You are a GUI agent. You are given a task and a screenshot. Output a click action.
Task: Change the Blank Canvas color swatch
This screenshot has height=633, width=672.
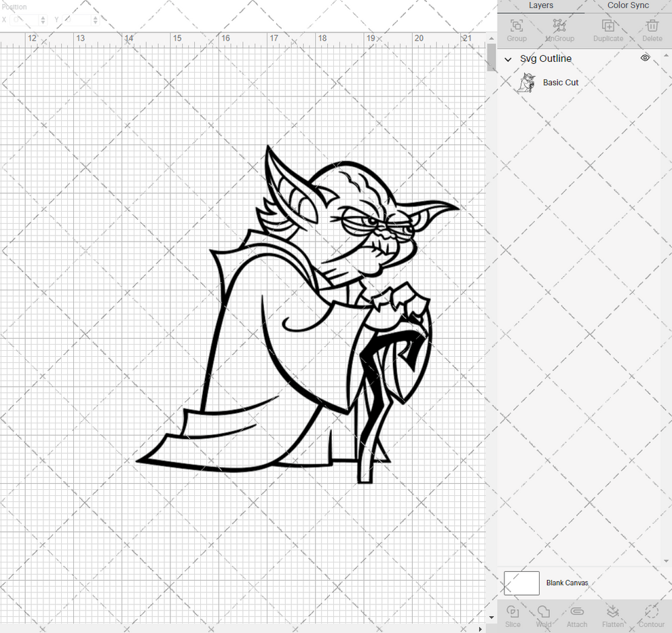pyautogui.click(x=521, y=583)
